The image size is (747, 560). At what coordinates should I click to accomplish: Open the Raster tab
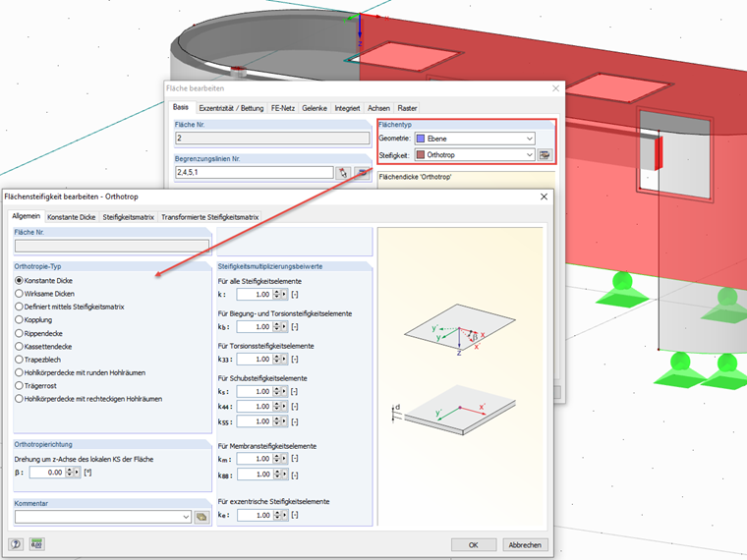(407, 109)
